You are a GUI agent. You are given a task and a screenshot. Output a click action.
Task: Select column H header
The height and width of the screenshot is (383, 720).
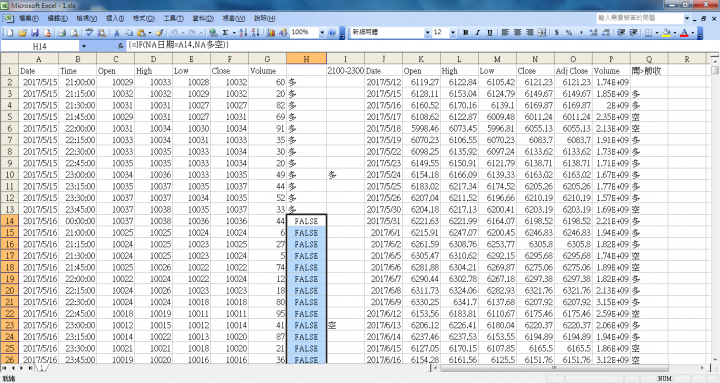tap(306, 59)
